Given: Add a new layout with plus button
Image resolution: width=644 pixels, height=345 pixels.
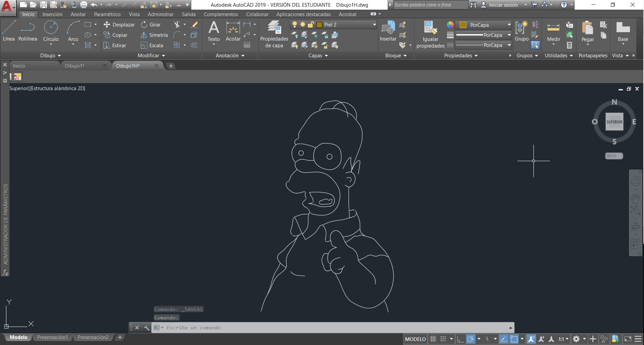Looking at the screenshot, I should click(x=120, y=337).
